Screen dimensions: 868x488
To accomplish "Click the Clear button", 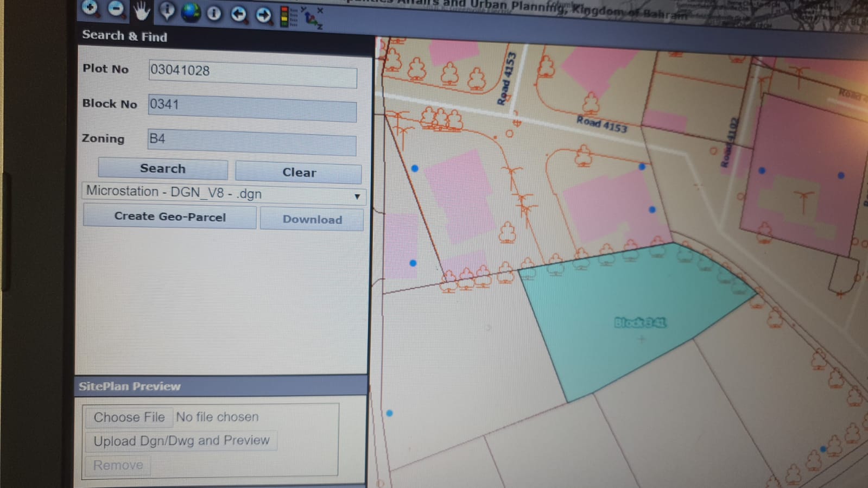I will (x=299, y=173).
